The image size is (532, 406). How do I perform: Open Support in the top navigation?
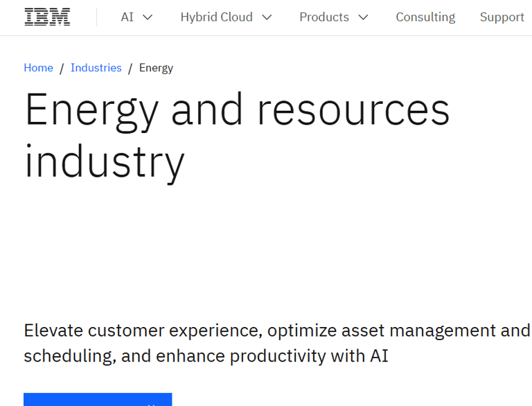(502, 17)
